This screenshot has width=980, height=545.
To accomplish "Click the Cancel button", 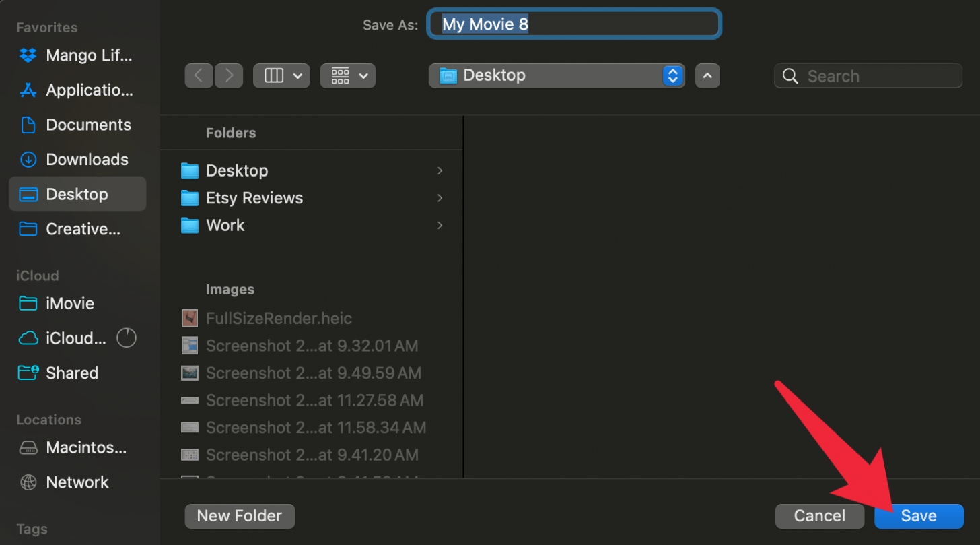I will (x=819, y=516).
